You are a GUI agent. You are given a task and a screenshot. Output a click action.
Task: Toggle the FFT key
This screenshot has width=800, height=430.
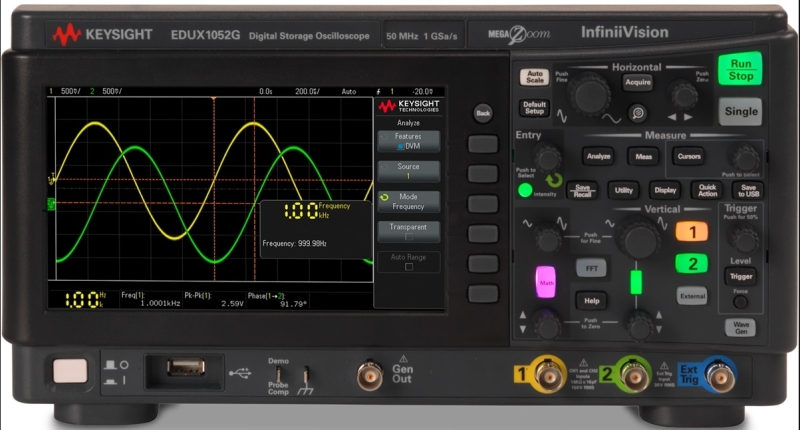tap(591, 268)
